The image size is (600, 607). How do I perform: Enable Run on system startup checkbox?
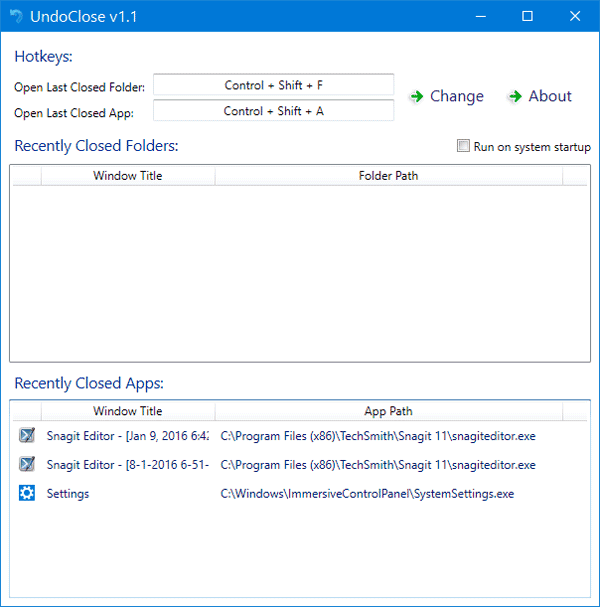463,146
